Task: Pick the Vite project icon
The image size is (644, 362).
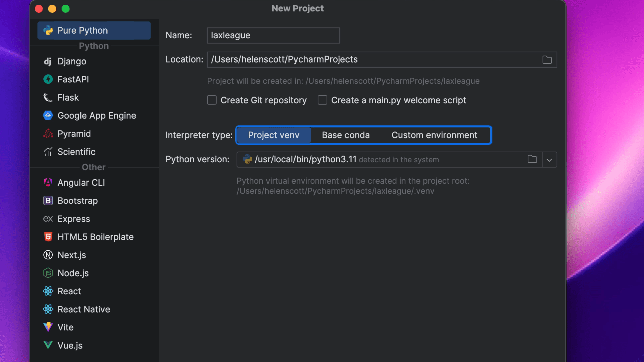Action: click(x=48, y=327)
